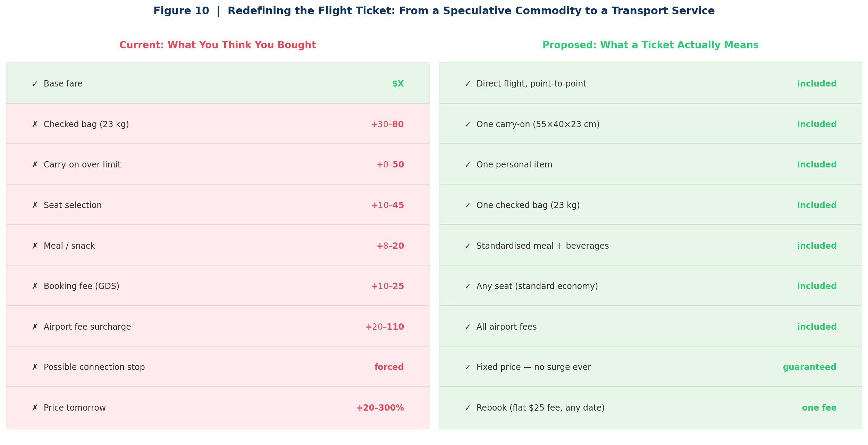Viewport: 868px width, 445px height.
Task: Click the X mark beside Booking fee (GDS)
Action: pyautogui.click(x=35, y=287)
